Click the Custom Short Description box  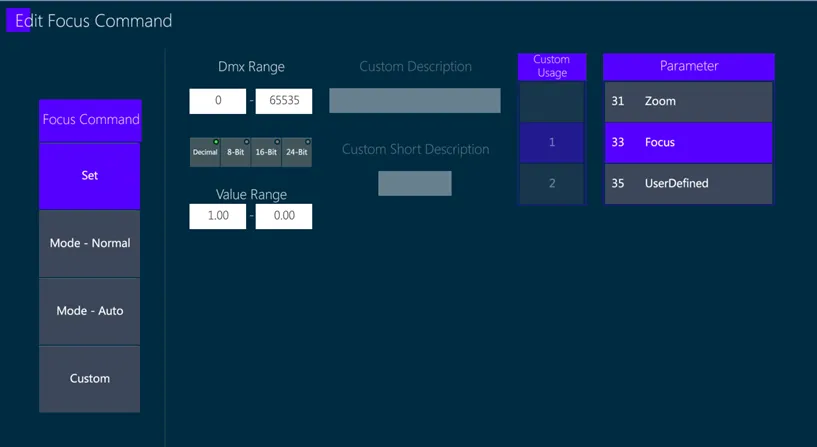pyautogui.click(x=415, y=183)
